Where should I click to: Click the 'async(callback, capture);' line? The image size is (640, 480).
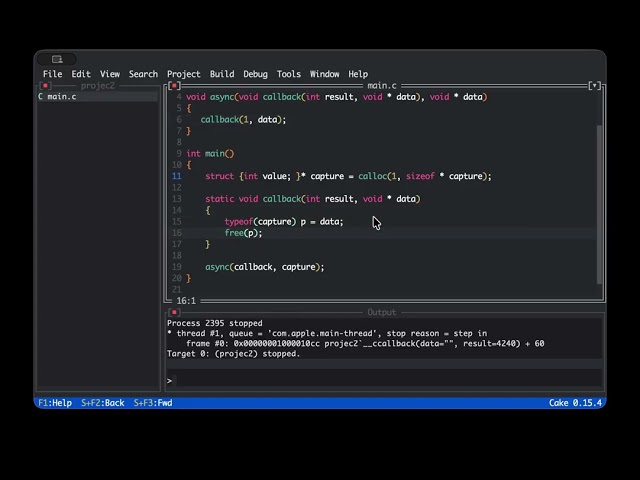click(264, 267)
